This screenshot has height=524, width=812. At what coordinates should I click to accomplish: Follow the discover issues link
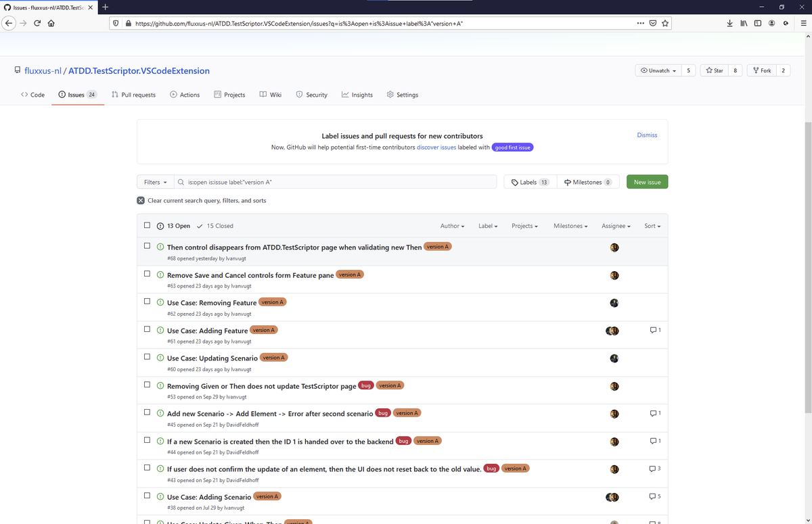point(436,147)
